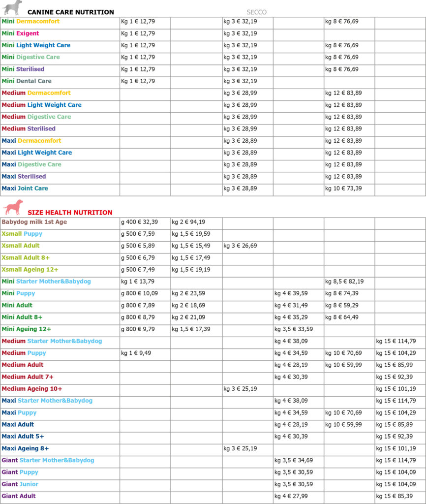Click Mini Light Weight Care product name
426x504 pixels.
point(36,45)
